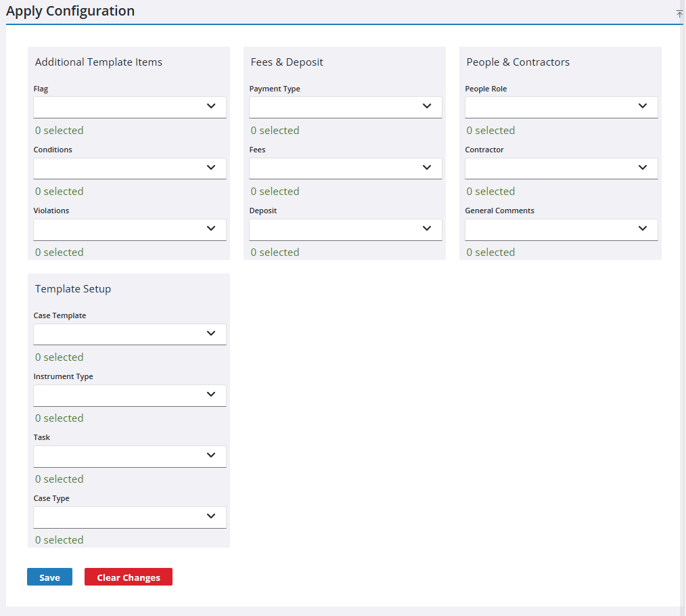686x616 pixels.
Task: Click the chevron arrow in Fees field
Action: (427, 167)
